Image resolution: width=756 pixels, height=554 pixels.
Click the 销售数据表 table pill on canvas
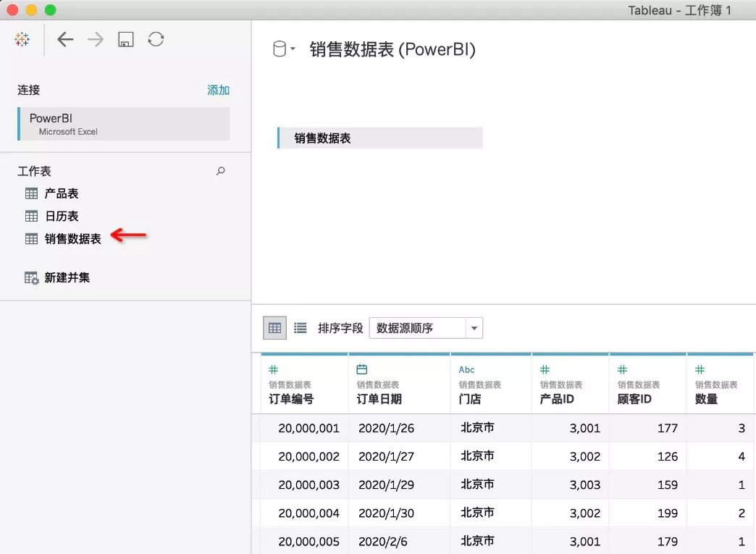[x=380, y=138]
